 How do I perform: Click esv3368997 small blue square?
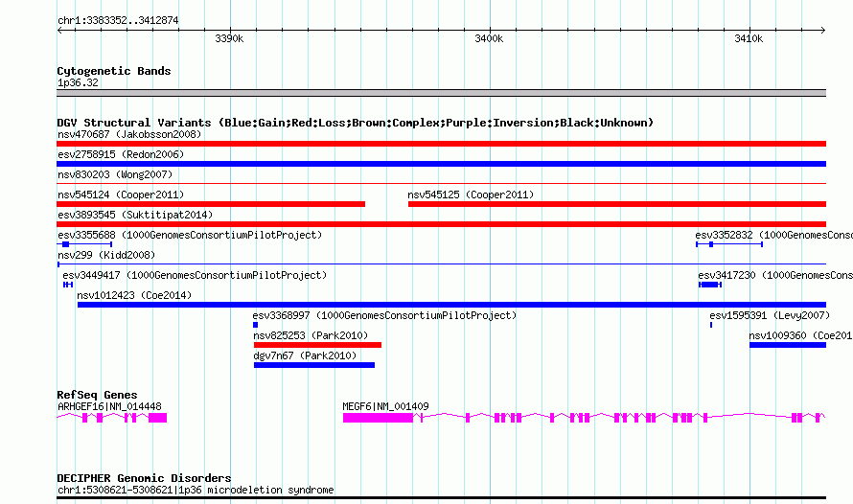(255, 325)
